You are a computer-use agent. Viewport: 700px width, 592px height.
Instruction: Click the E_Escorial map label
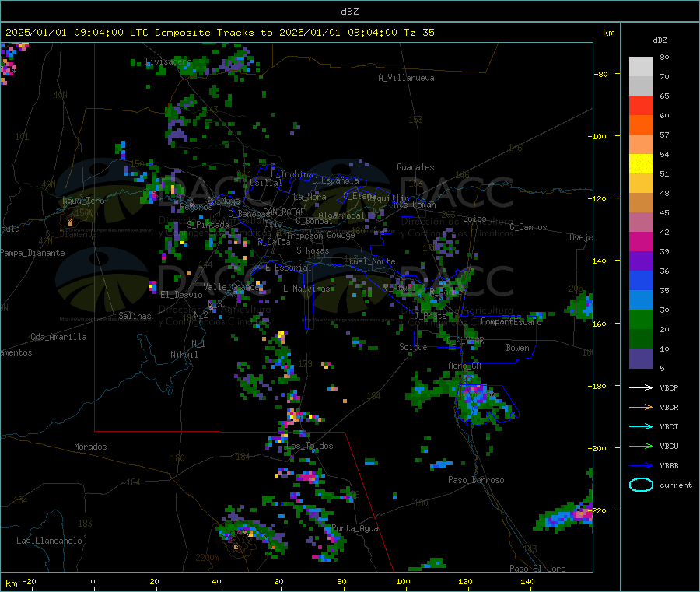click(x=289, y=268)
